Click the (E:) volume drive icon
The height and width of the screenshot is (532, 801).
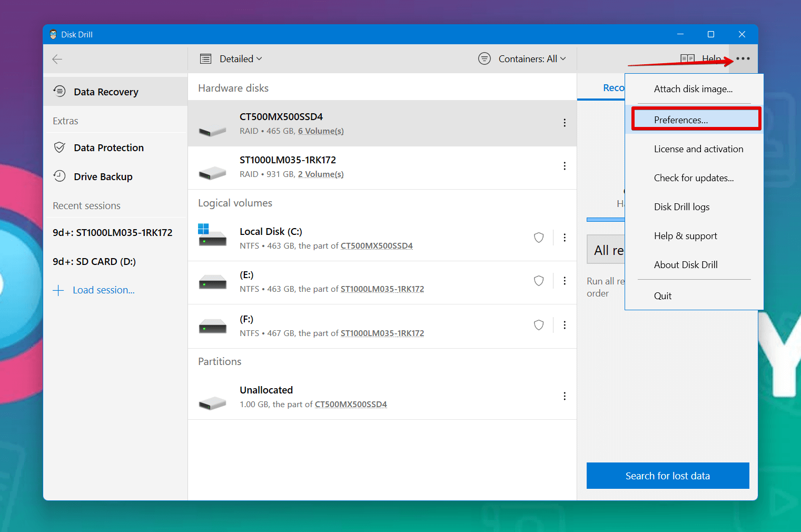pyautogui.click(x=212, y=282)
